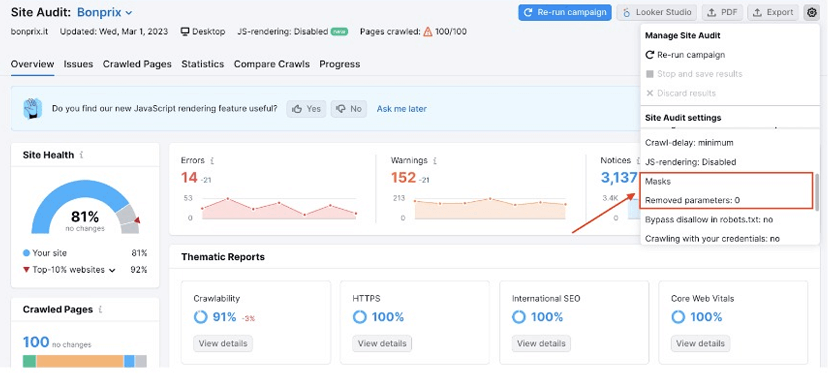The image size is (828, 381).
Task: Click the Your site blue legend dot
Action: 26,253
